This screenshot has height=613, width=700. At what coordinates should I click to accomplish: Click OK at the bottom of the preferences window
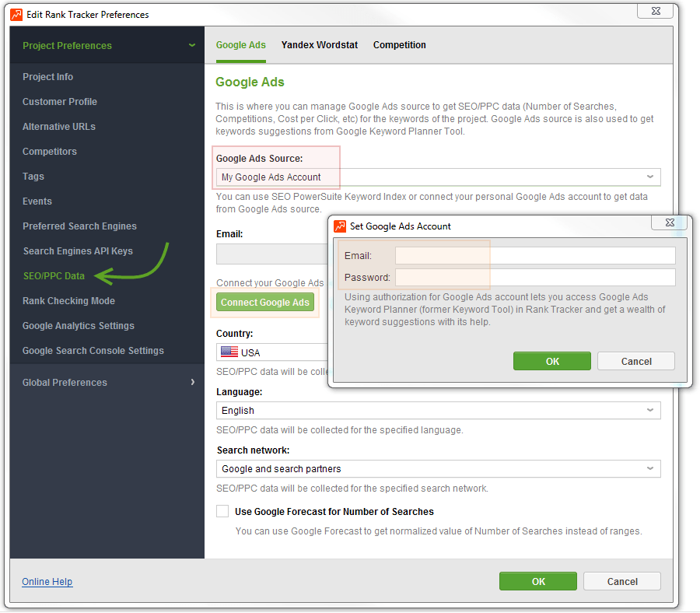coord(538,581)
